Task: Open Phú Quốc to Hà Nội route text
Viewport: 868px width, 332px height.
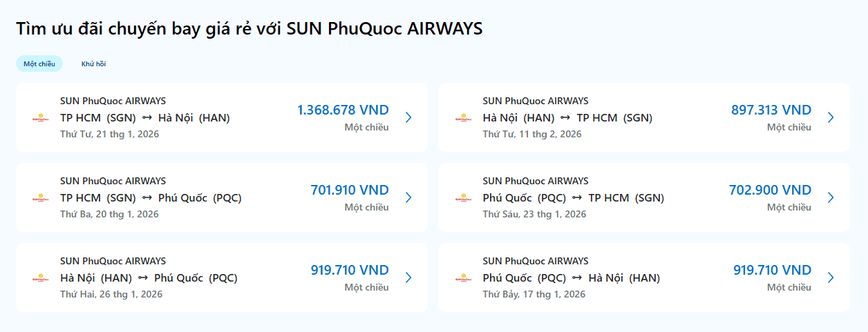Action: pos(571,278)
